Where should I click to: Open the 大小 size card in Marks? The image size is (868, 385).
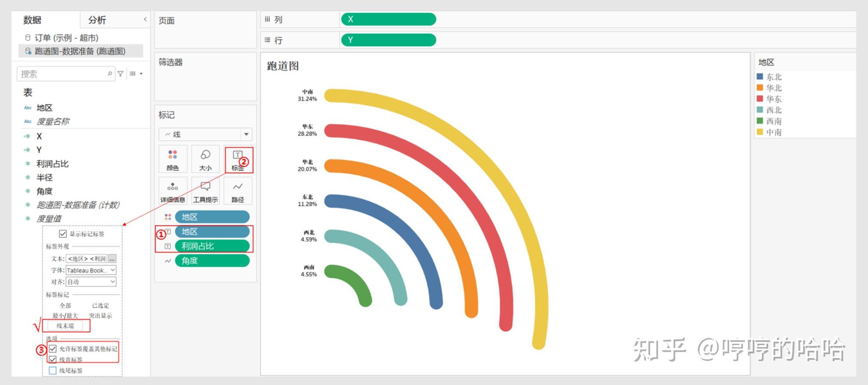[x=205, y=159]
